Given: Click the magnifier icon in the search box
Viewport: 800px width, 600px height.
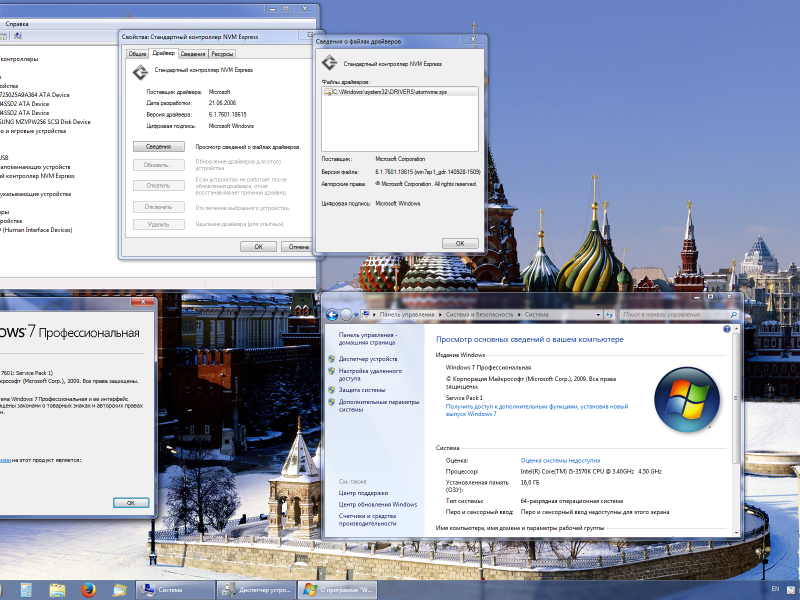Looking at the screenshot, I should click(734, 315).
